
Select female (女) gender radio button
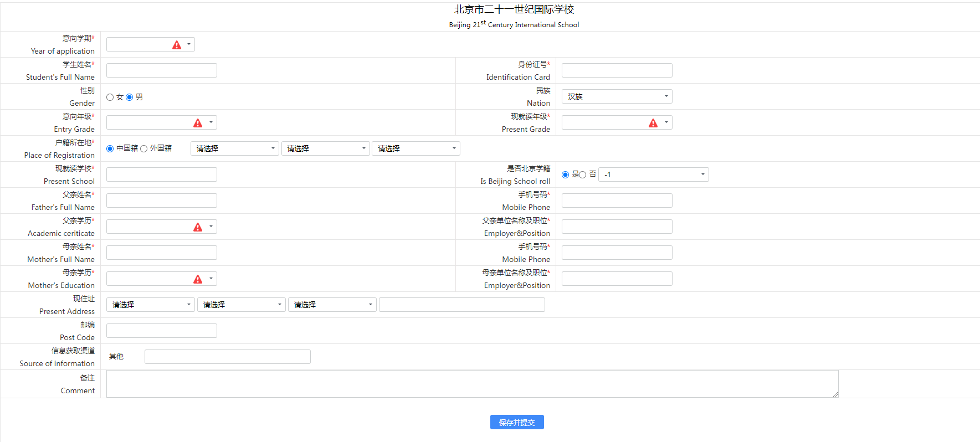[x=110, y=97]
